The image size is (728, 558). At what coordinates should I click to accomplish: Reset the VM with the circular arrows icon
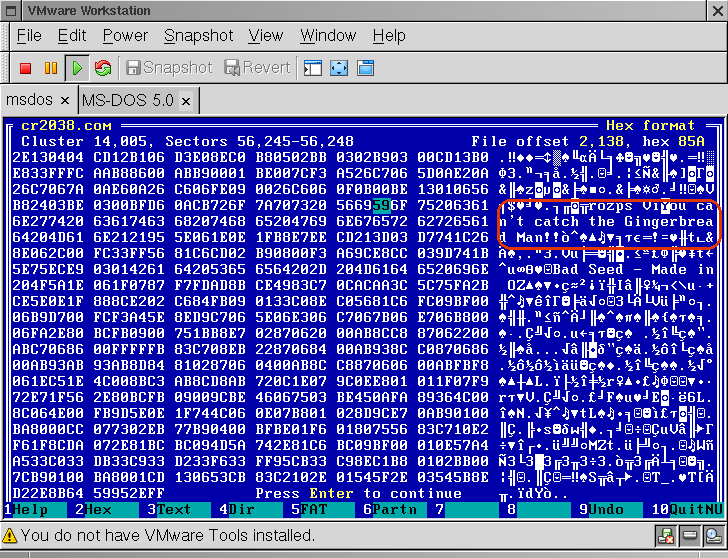(103, 68)
